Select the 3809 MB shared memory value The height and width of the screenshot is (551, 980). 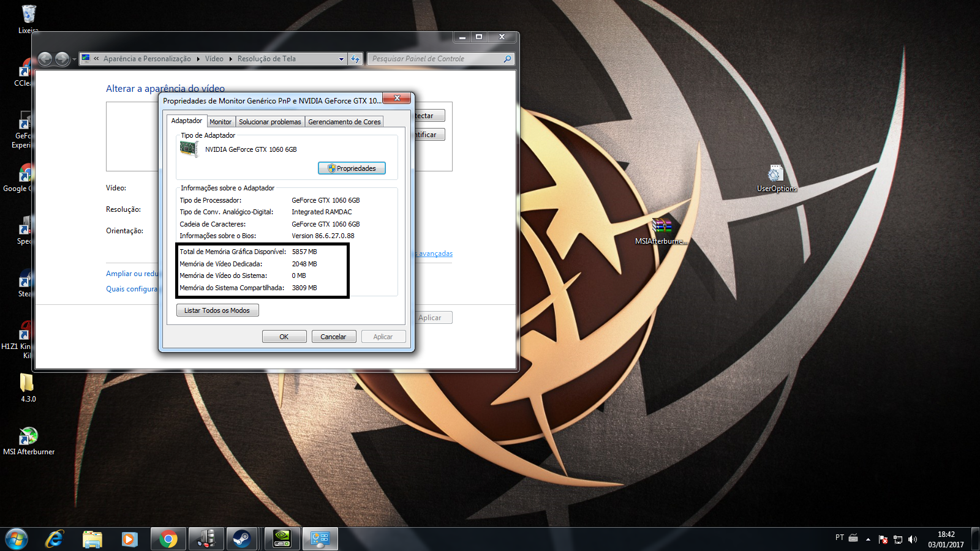[304, 288]
